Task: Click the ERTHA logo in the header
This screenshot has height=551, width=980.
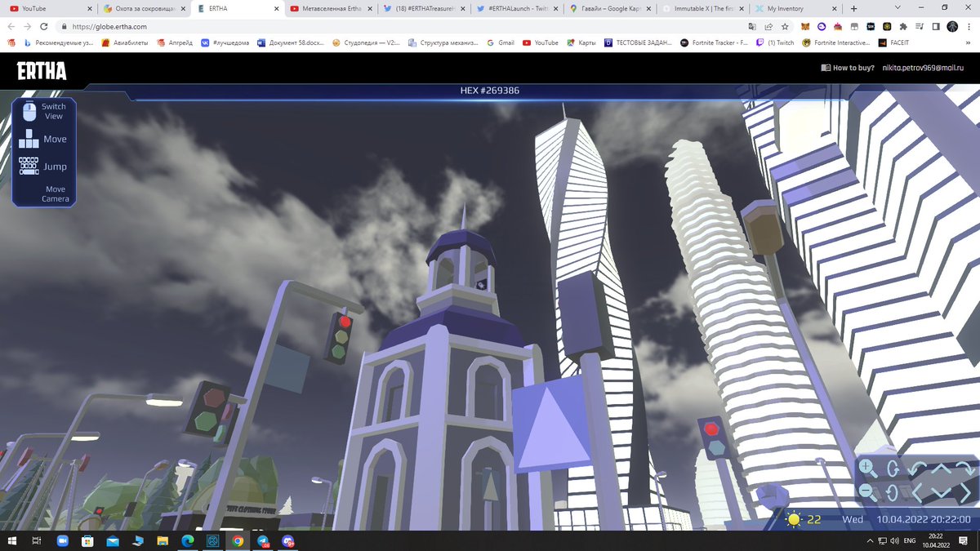Action: (42, 71)
